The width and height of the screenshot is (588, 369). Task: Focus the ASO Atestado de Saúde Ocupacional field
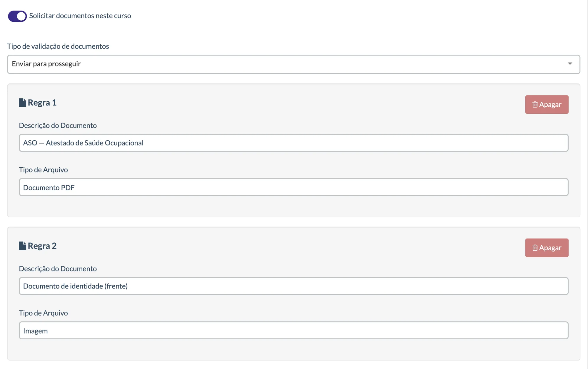[293, 143]
